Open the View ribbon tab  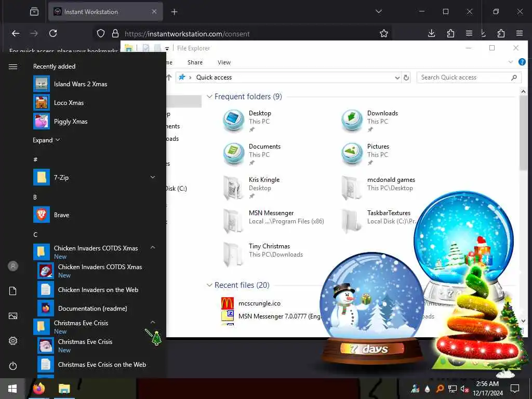[224, 62]
